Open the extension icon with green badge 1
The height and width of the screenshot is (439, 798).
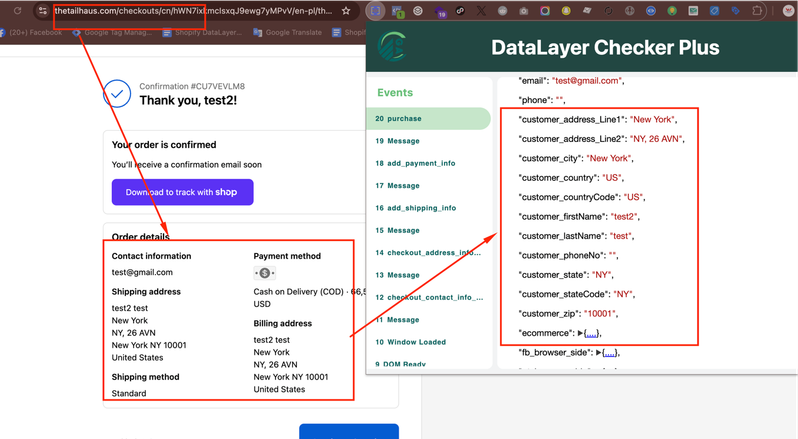coord(397,11)
